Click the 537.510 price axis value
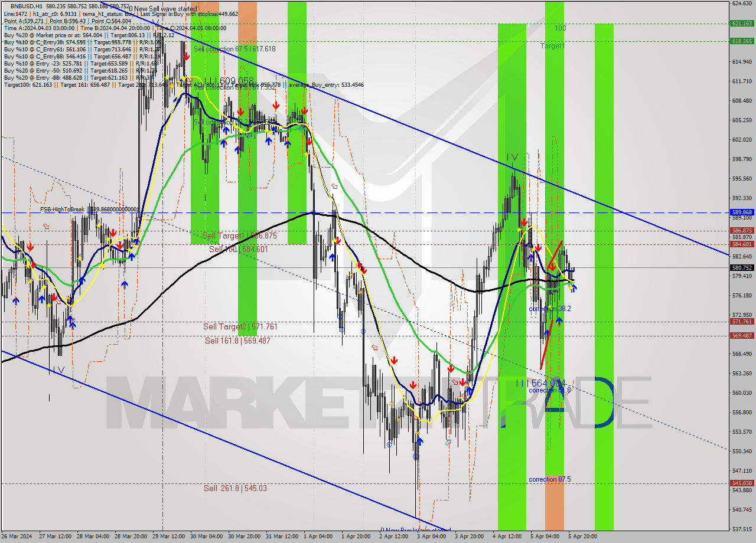Image resolution: width=756 pixels, height=543 pixels. 742,529
